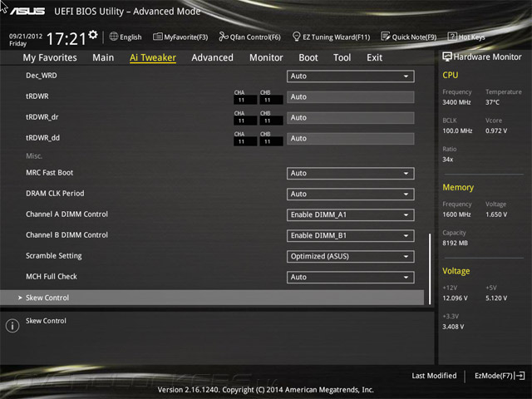Image resolution: width=532 pixels, height=399 pixels.
Task: Open Channel B DIMM Control dropdown
Action: click(x=350, y=235)
